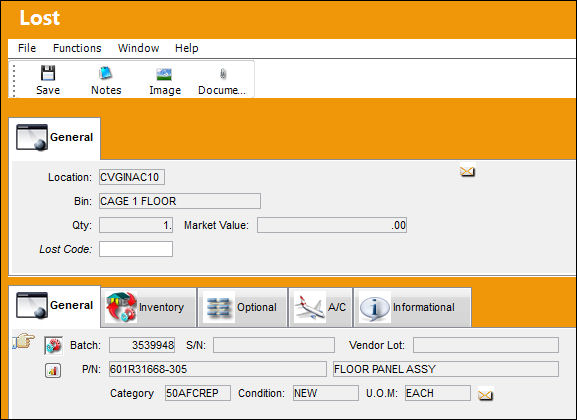Switch to the Inventory tab
The width and height of the screenshot is (577, 420).
(x=149, y=307)
